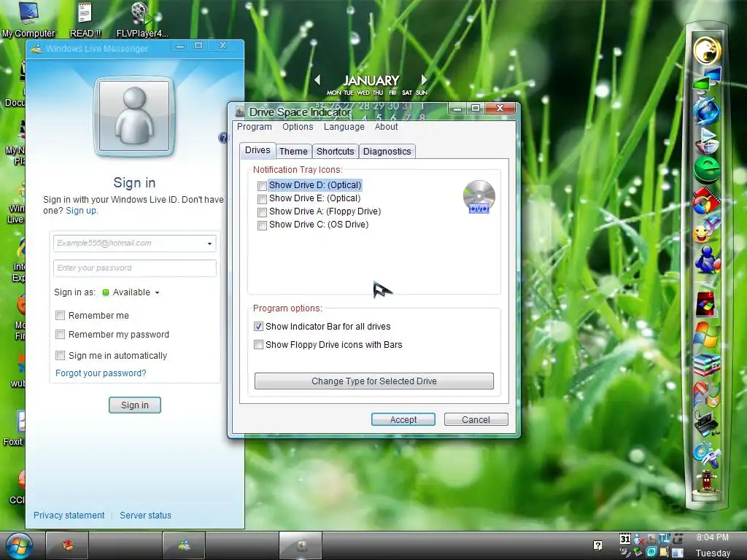Open the Options menu
The width and height of the screenshot is (747, 560).
pos(298,127)
